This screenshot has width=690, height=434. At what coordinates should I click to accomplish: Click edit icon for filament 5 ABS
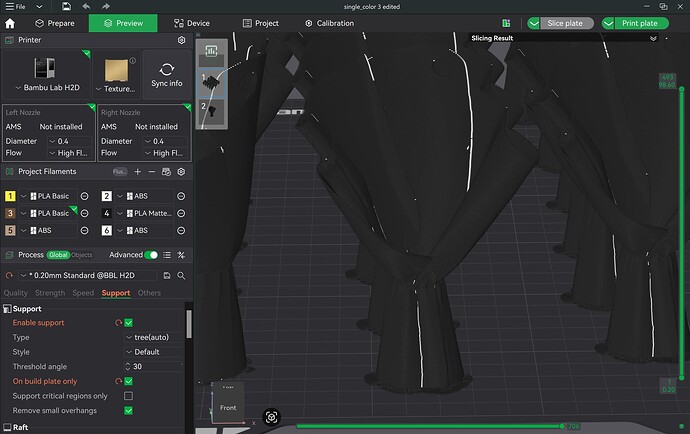tap(84, 231)
